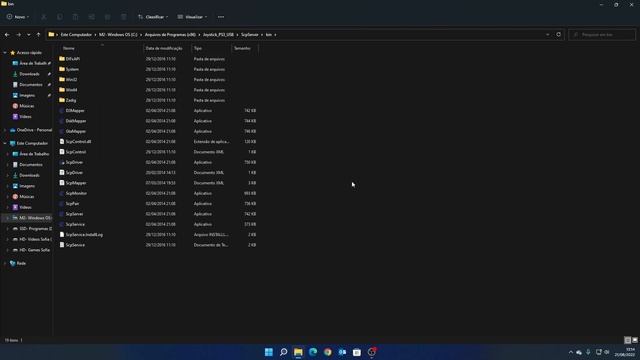Click the Delete trash toolbar icon

(124, 17)
